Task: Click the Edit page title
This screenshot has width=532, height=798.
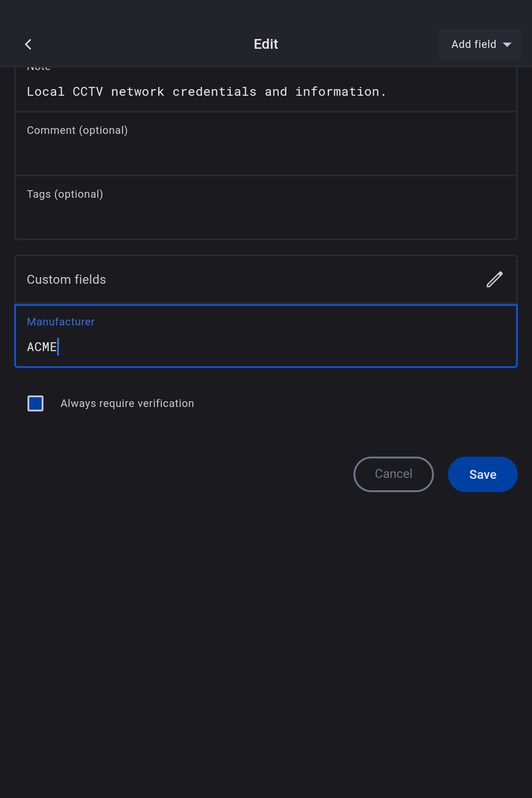Action: [x=266, y=44]
